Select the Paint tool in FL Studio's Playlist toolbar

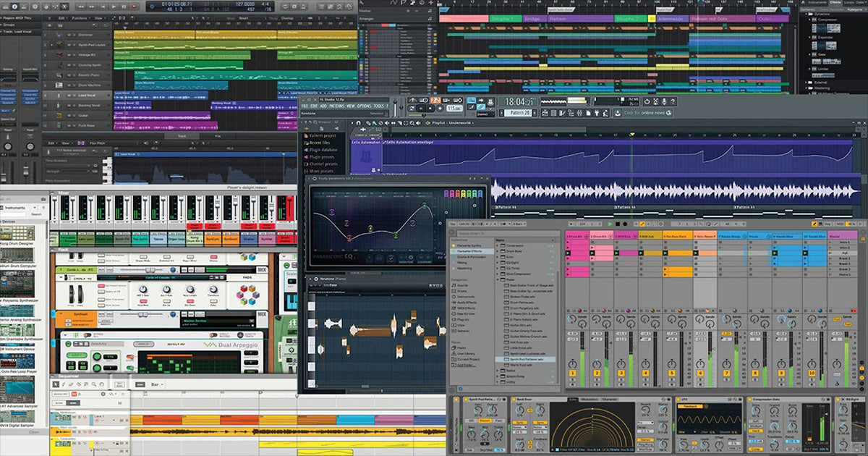click(374, 122)
